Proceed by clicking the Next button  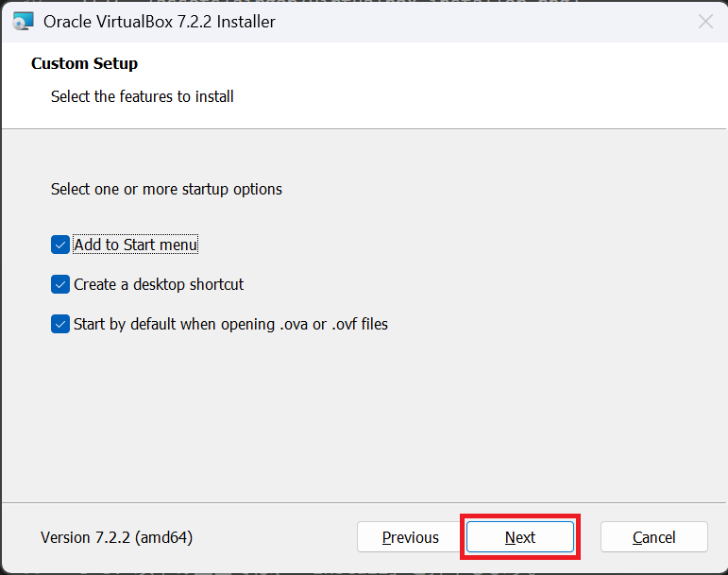point(519,537)
